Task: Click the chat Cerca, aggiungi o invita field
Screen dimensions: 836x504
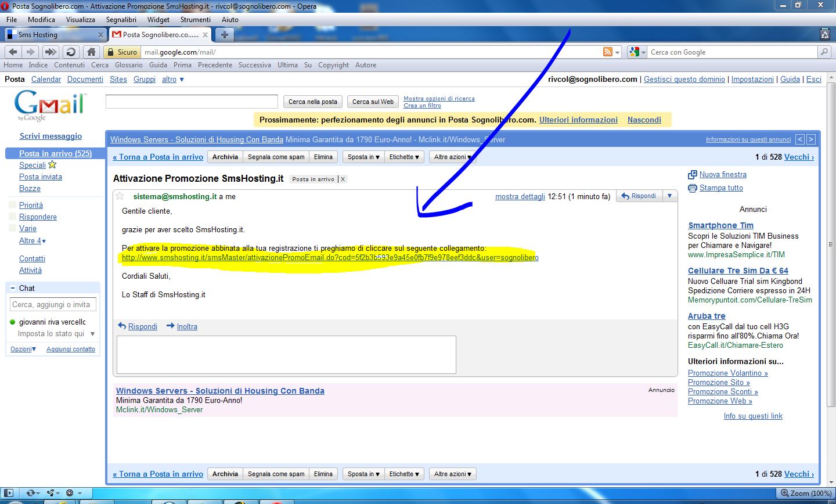Action: 53,304
